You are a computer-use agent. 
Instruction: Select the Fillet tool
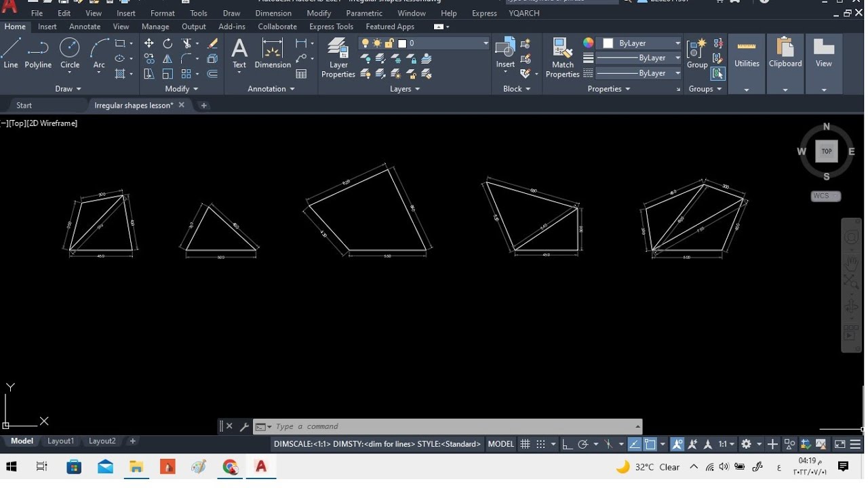point(186,59)
